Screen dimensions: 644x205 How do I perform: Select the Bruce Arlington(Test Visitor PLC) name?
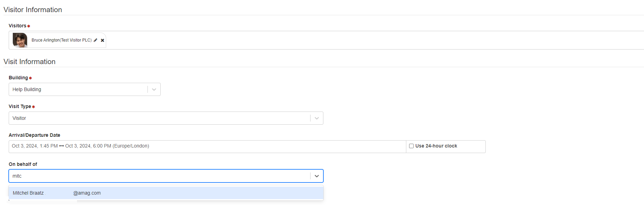[61, 40]
